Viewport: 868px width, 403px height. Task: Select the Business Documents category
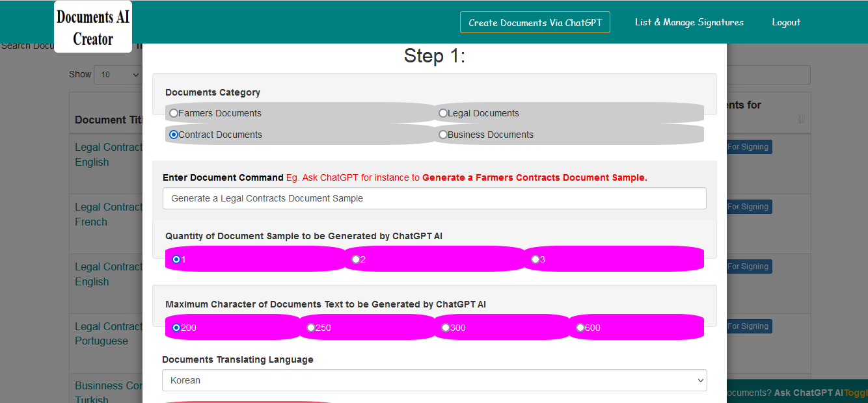point(443,134)
